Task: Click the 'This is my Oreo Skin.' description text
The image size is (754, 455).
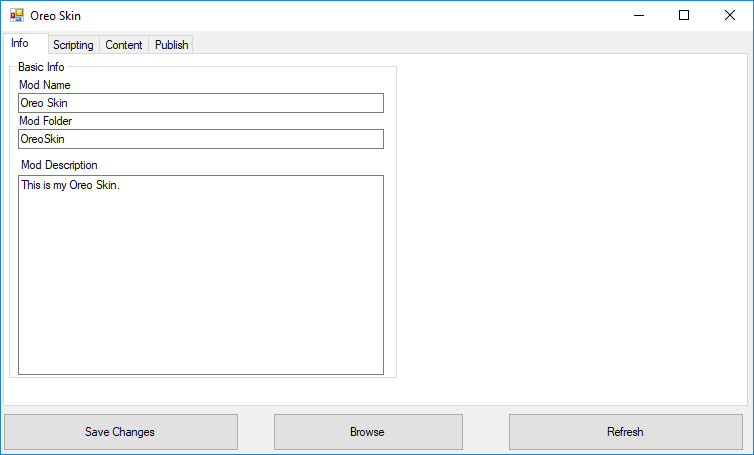Action: (x=70, y=186)
